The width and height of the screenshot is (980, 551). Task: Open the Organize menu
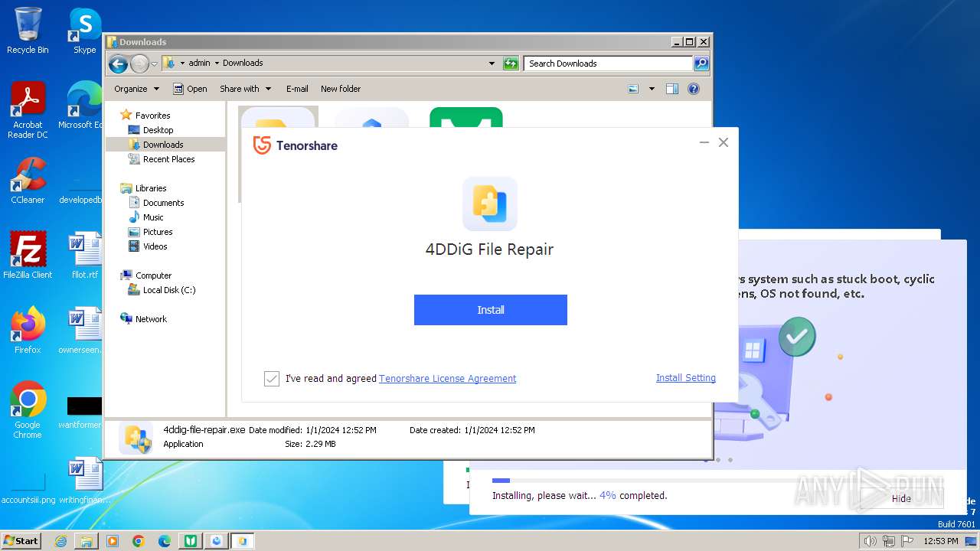click(136, 89)
